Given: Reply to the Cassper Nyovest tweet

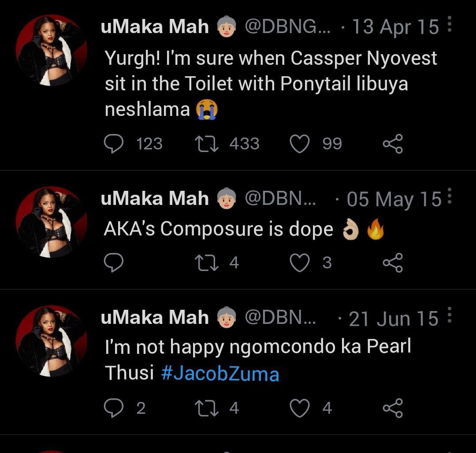Looking at the screenshot, I should (x=114, y=144).
